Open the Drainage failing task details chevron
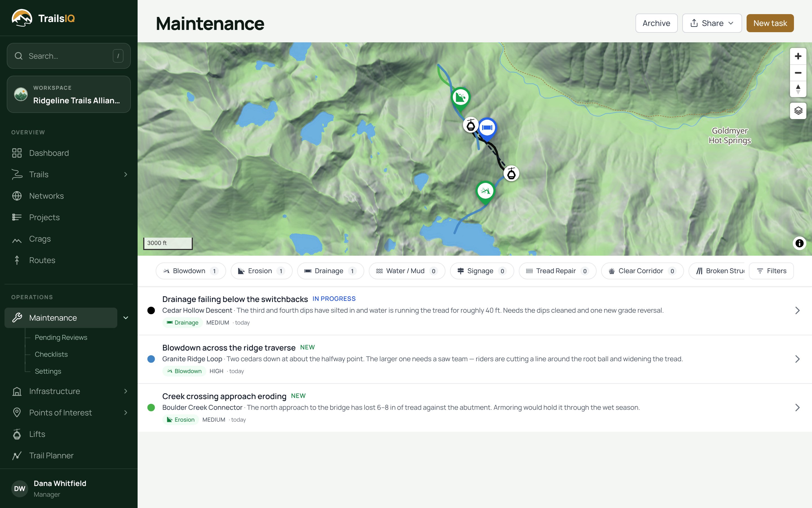The height and width of the screenshot is (508, 812). point(797,310)
